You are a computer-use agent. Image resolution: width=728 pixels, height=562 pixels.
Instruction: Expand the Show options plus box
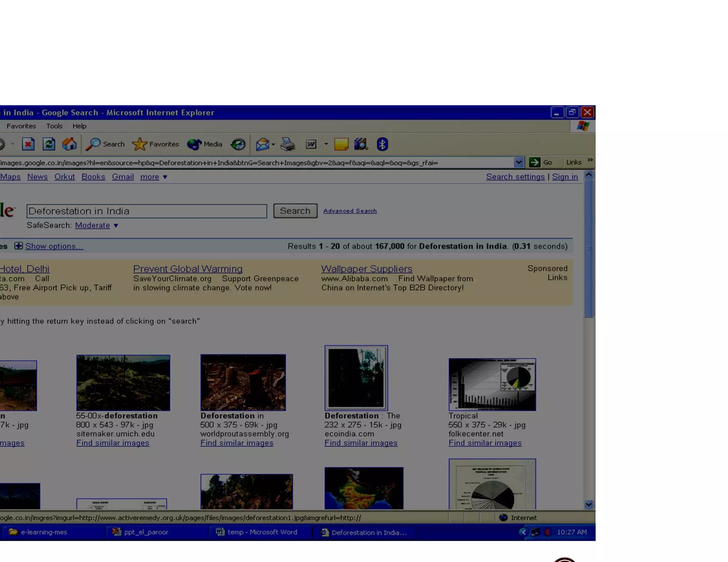[18, 246]
